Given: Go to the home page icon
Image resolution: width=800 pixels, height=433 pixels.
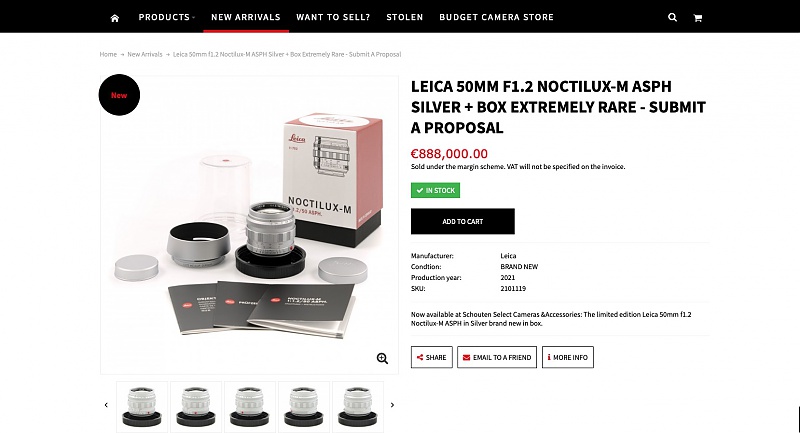Looking at the screenshot, I should point(115,18).
